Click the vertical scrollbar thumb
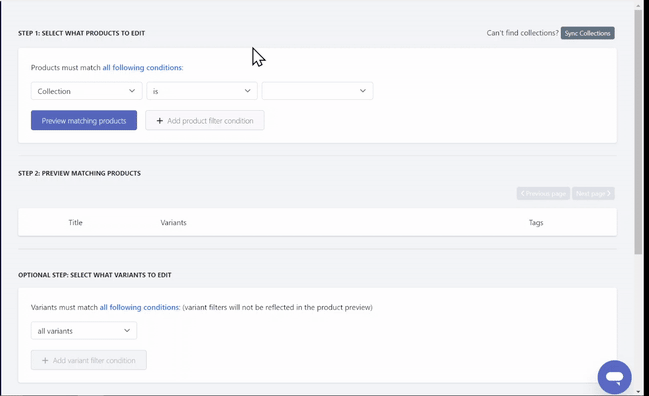 (638, 132)
